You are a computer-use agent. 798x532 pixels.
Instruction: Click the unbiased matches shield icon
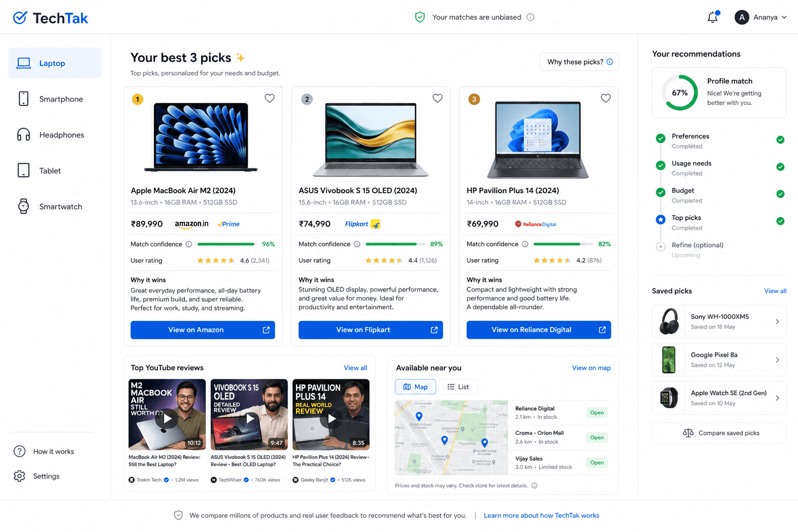click(x=420, y=17)
